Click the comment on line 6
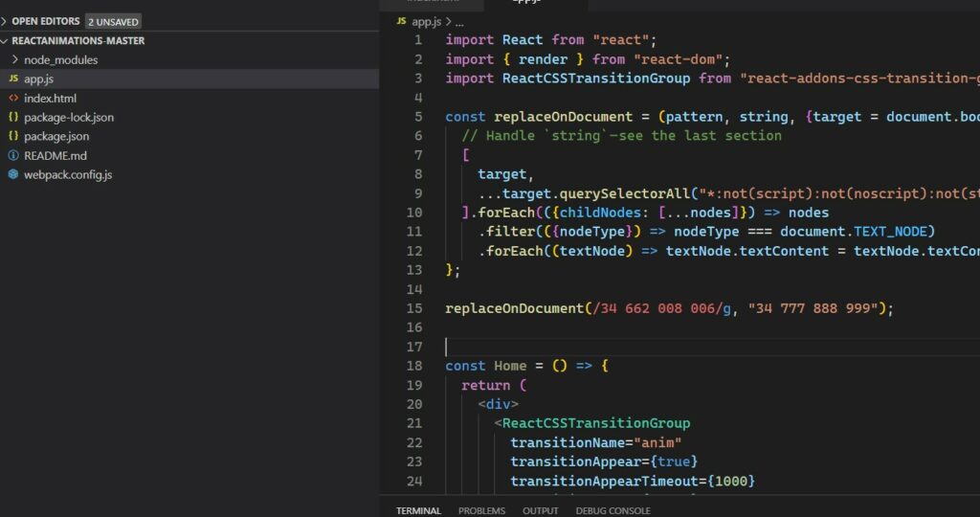 point(621,136)
